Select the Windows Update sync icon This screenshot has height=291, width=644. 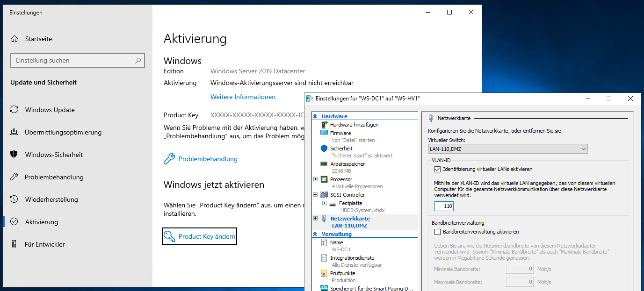(x=14, y=110)
